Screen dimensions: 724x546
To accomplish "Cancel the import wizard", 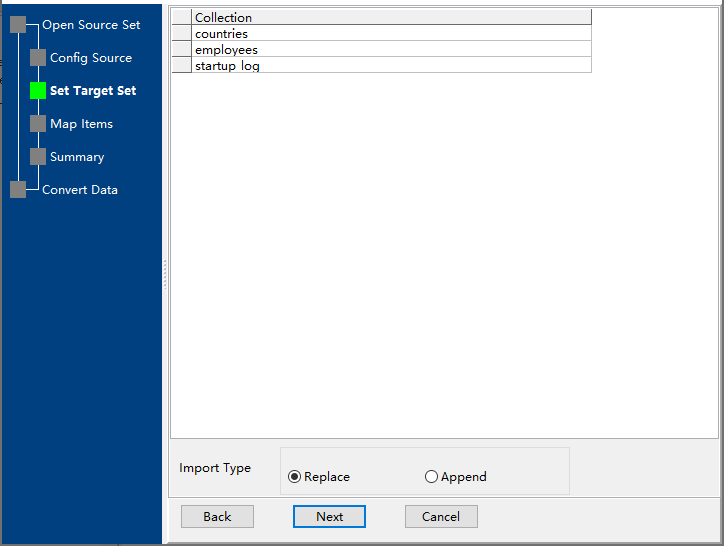I will [441, 517].
